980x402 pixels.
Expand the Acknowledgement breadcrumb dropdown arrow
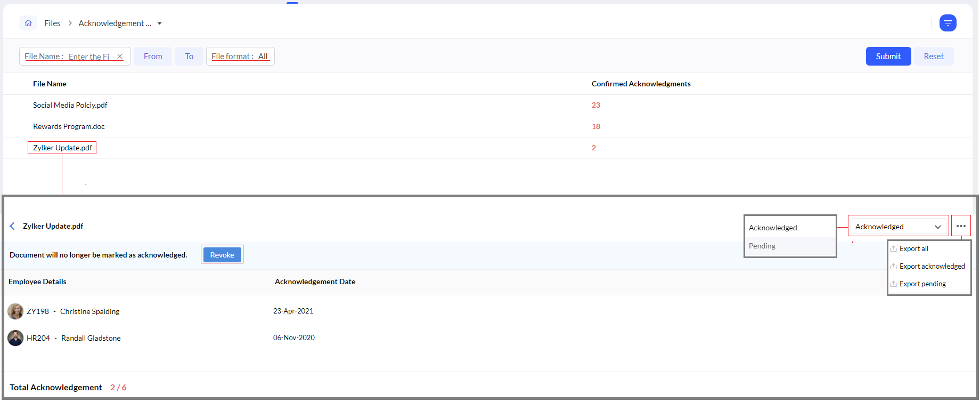click(x=159, y=23)
